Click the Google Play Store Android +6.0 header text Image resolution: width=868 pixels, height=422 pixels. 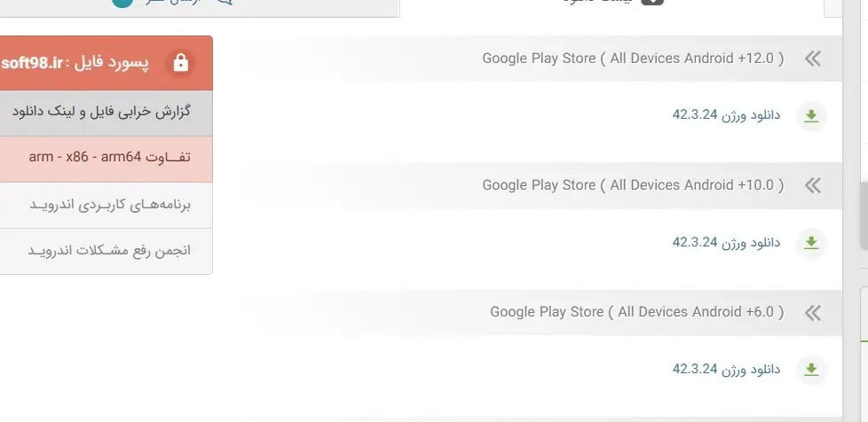(x=636, y=312)
